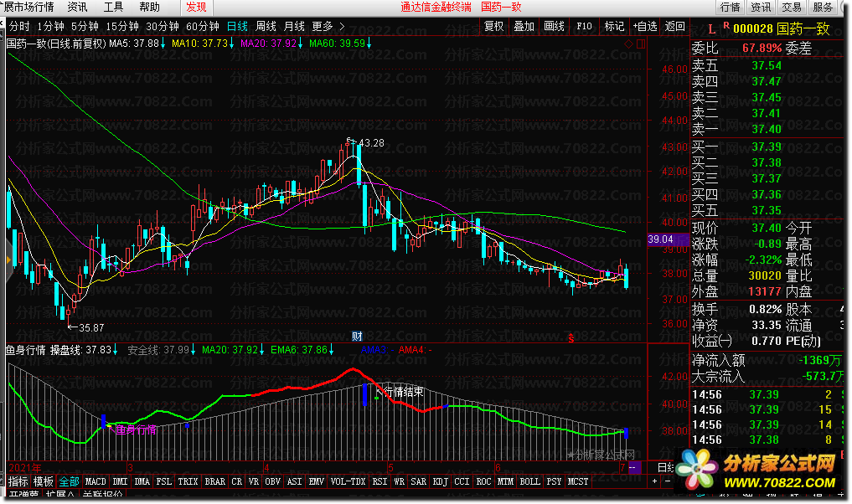This screenshot has width=852, height=504.
Task: Select the 月线 monthly period
Action: (294, 26)
